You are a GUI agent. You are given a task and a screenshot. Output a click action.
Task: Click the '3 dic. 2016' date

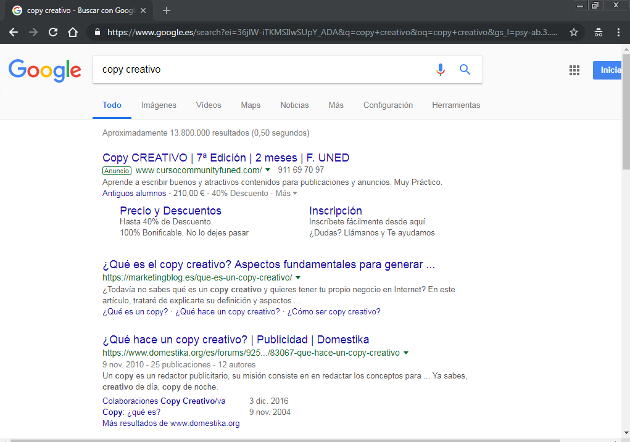coord(268,401)
